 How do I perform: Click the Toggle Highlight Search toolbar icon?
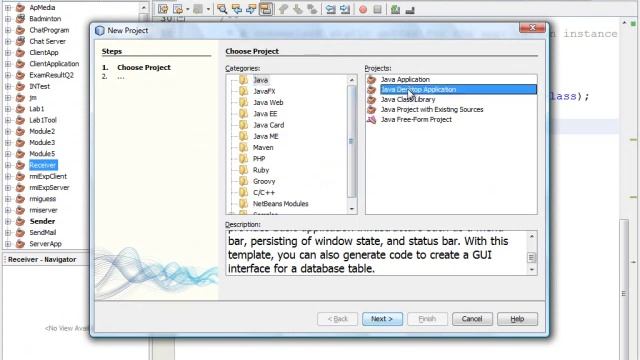tap(266, 9)
